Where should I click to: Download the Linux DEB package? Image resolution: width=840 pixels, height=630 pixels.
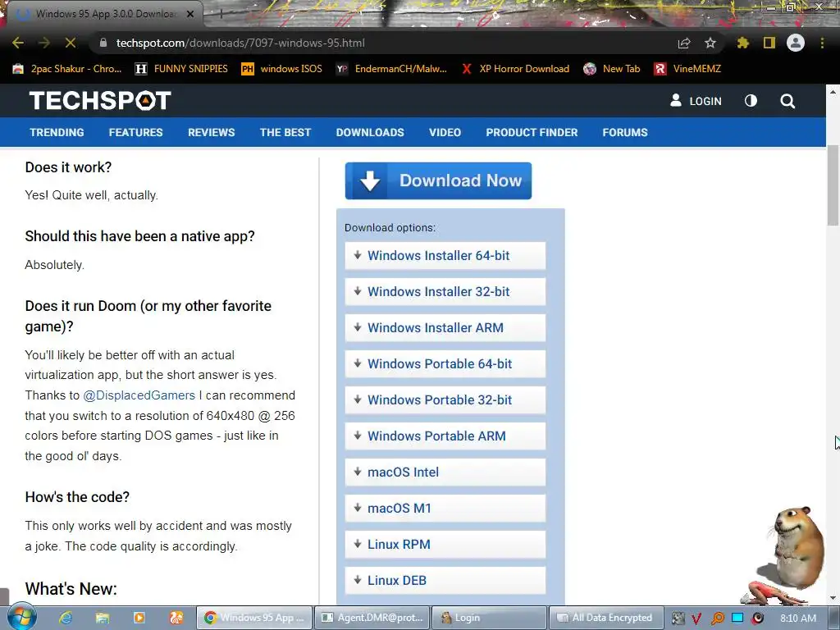(x=445, y=580)
